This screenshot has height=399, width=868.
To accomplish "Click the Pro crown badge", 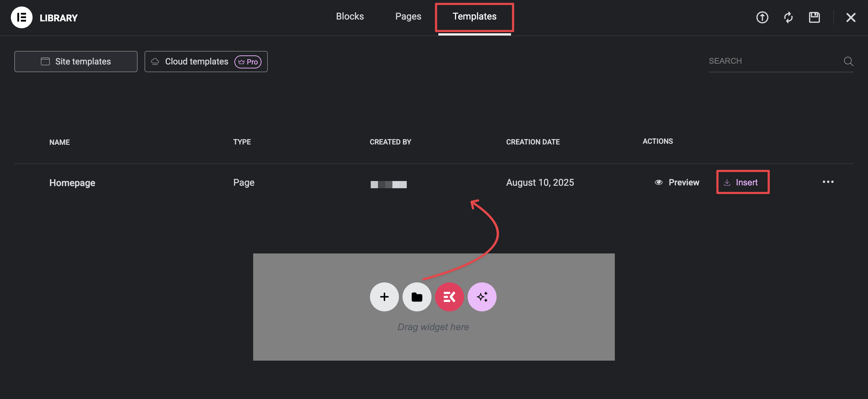I will tap(248, 62).
